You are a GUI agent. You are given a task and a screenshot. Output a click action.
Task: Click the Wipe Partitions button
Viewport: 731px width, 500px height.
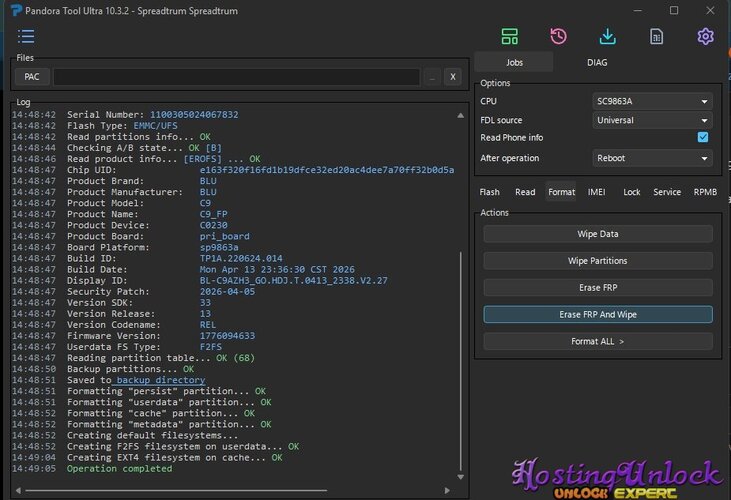coord(598,261)
